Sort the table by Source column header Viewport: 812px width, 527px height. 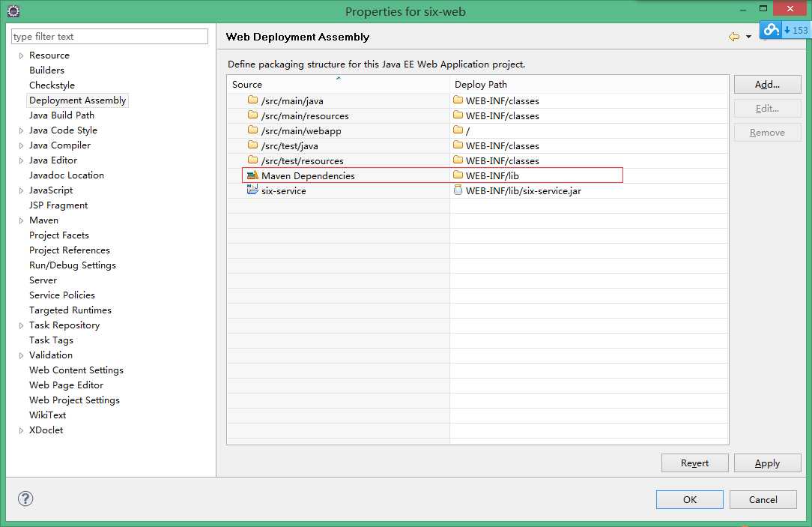[338, 85]
